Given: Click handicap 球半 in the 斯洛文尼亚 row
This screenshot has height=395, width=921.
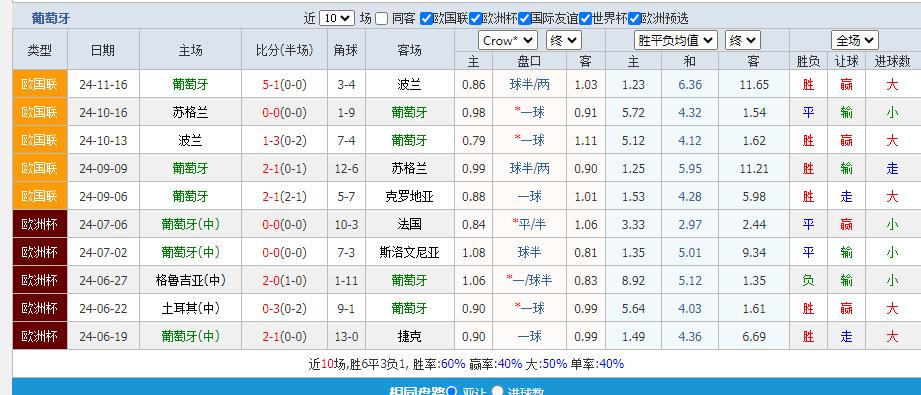Looking at the screenshot, I should click(x=529, y=252).
